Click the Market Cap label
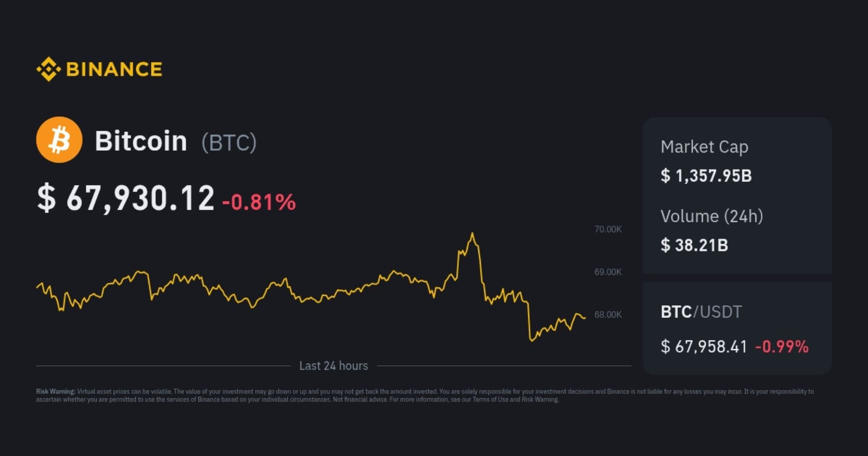This screenshot has height=456, width=868. [x=704, y=147]
